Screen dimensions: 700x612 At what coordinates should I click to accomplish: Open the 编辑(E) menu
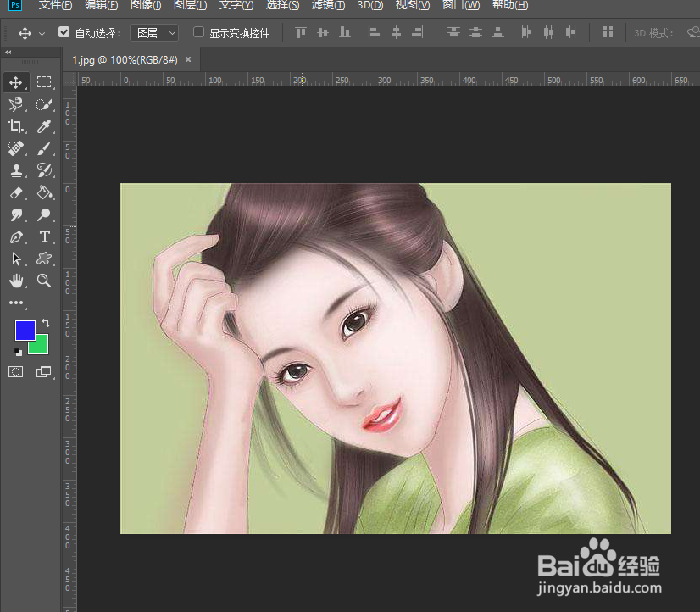pos(102,5)
